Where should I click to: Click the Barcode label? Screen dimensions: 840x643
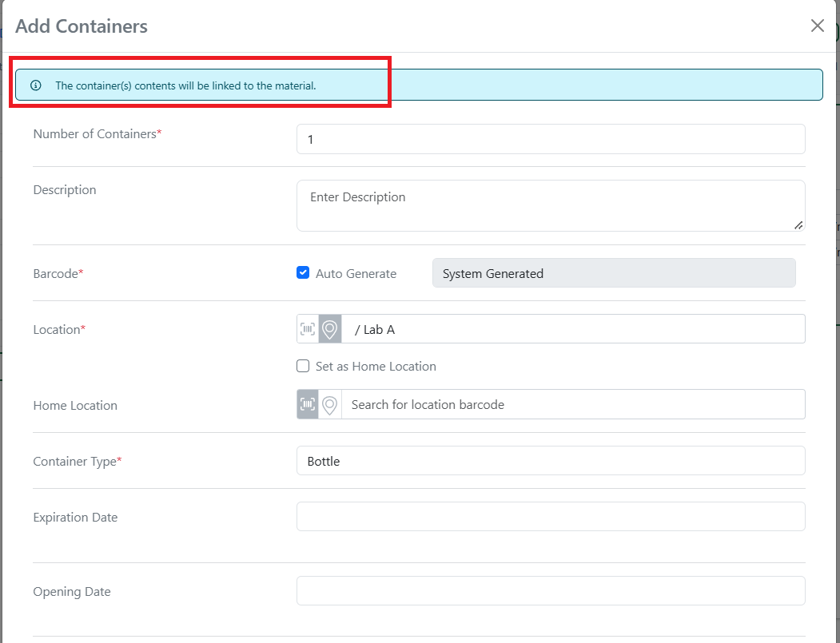click(x=58, y=274)
